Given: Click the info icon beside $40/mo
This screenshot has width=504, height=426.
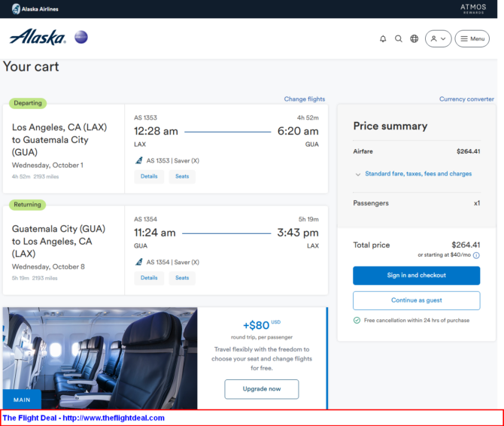Looking at the screenshot, I should [476, 255].
